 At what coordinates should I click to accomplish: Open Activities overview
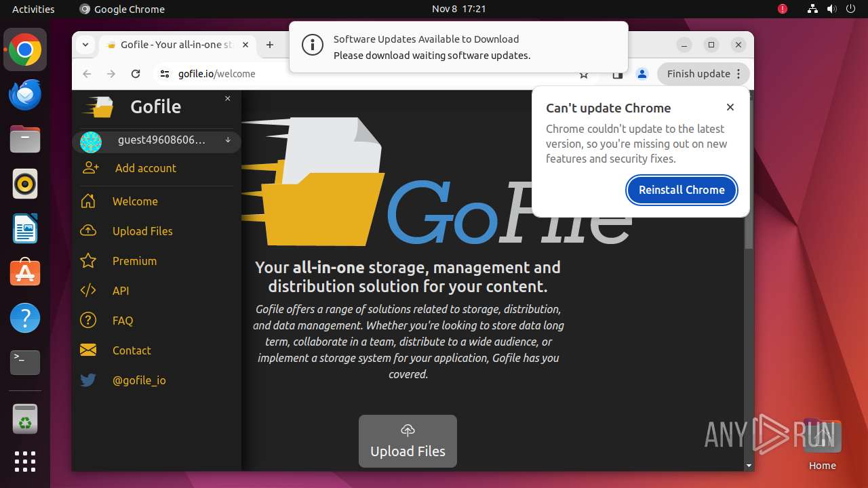[33, 9]
